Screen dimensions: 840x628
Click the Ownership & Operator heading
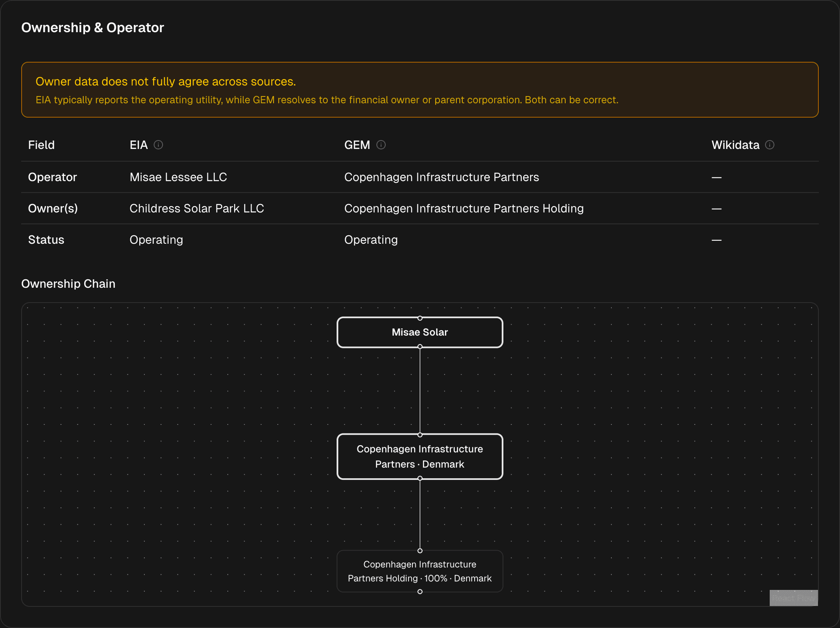click(x=93, y=28)
